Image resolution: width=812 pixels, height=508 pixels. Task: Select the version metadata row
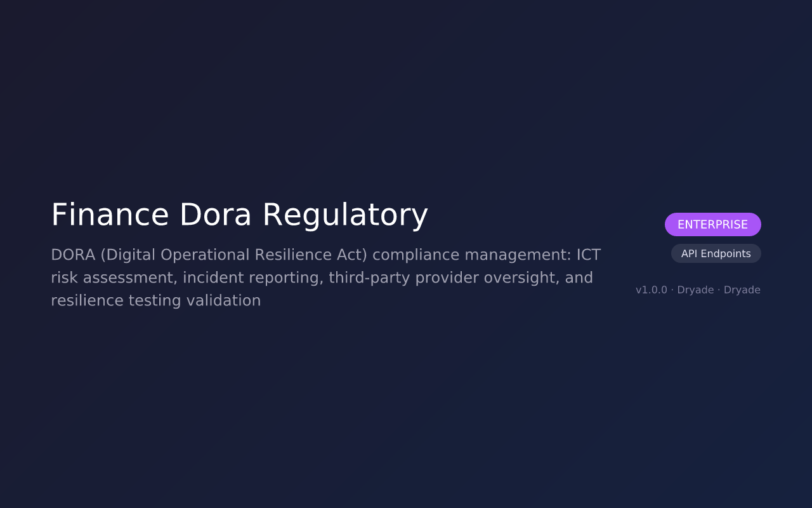point(698,290)
